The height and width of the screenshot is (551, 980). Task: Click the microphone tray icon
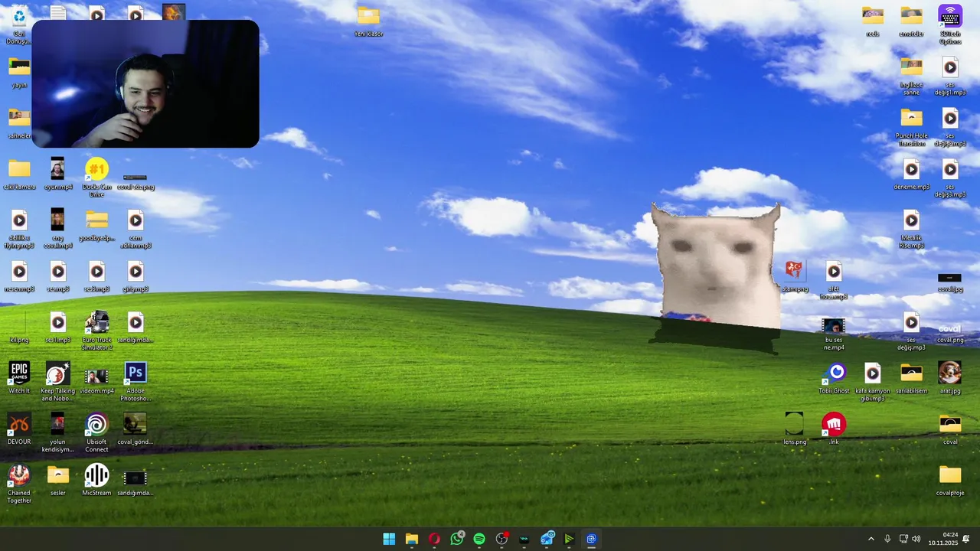[x=887, y=539]
